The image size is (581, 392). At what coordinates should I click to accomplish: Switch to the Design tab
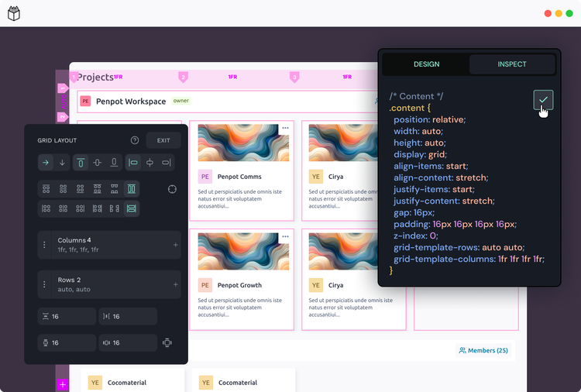coord(427,64)
